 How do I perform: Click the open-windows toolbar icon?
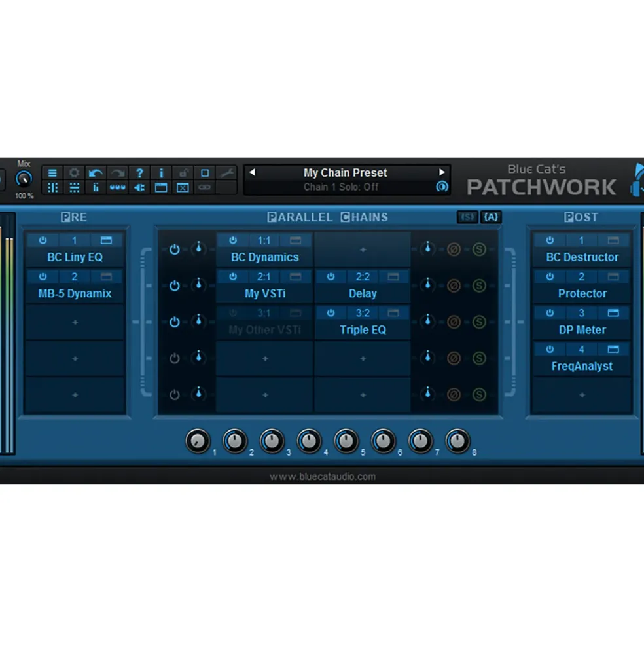[x=161, y=187]
